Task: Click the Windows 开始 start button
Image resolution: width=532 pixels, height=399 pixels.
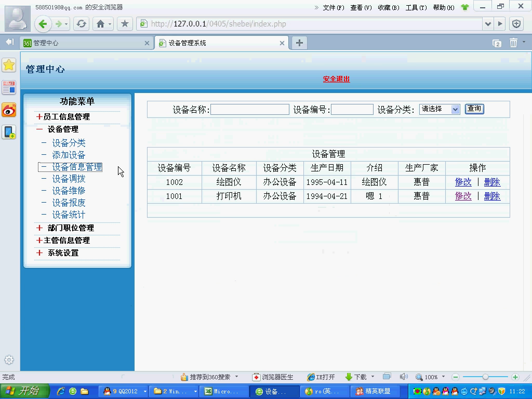Action: [24, 391]
